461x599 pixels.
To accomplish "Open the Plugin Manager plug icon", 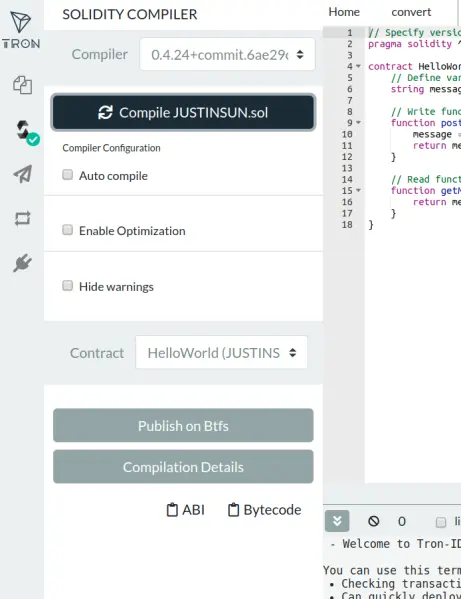I will [x=23, y=263].
